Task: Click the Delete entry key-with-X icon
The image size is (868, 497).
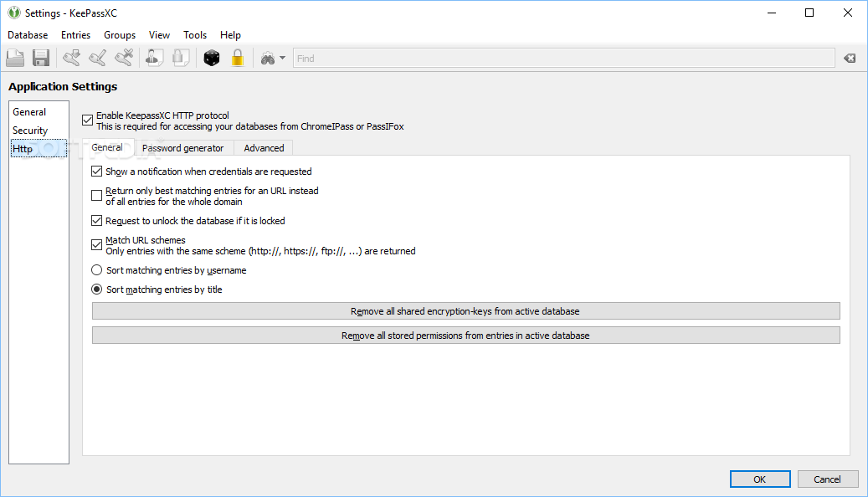Action: click(125, 58)
